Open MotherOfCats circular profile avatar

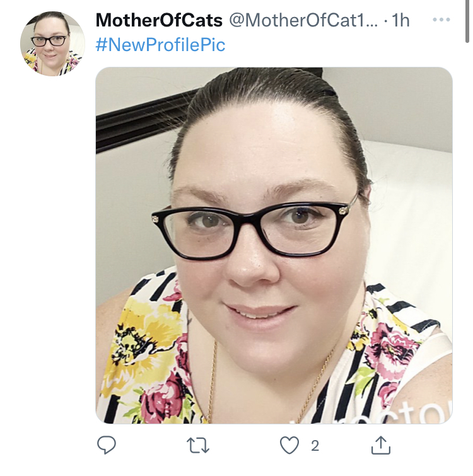[x=52, y=44]
